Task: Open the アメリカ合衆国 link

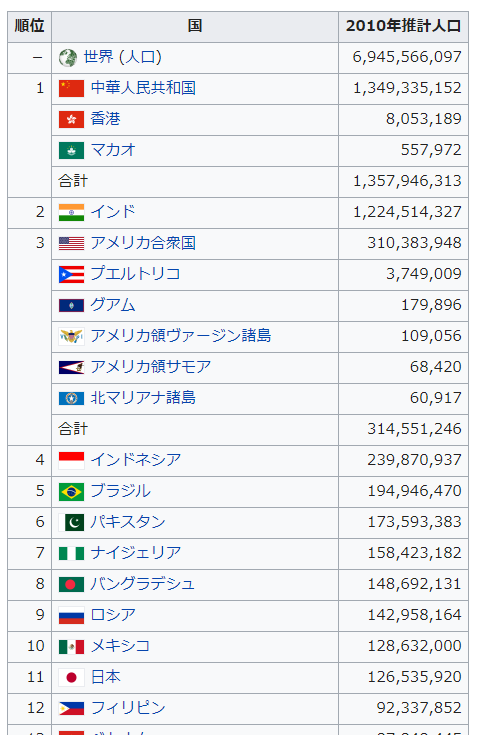Action: 143,243
